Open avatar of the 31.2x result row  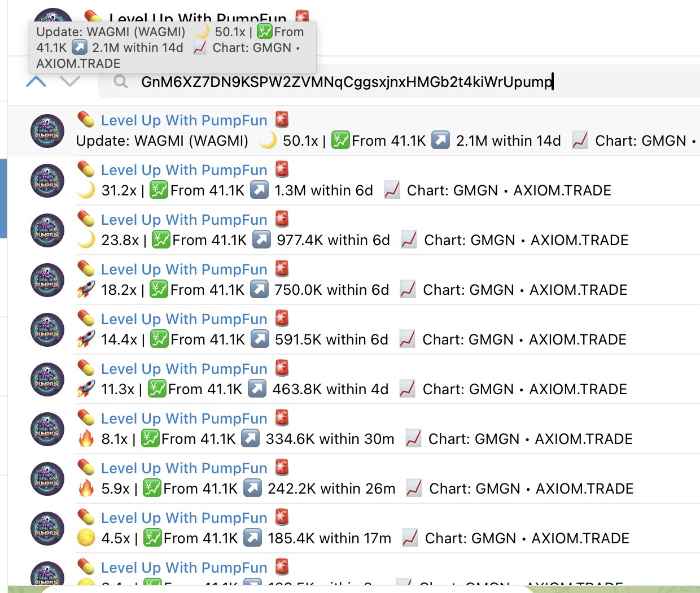point(47,181)
